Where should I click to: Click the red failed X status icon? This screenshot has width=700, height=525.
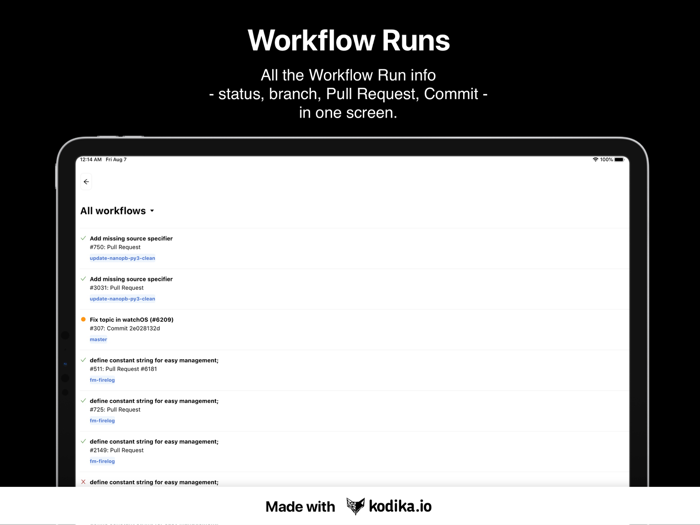(x=83, y=482)
